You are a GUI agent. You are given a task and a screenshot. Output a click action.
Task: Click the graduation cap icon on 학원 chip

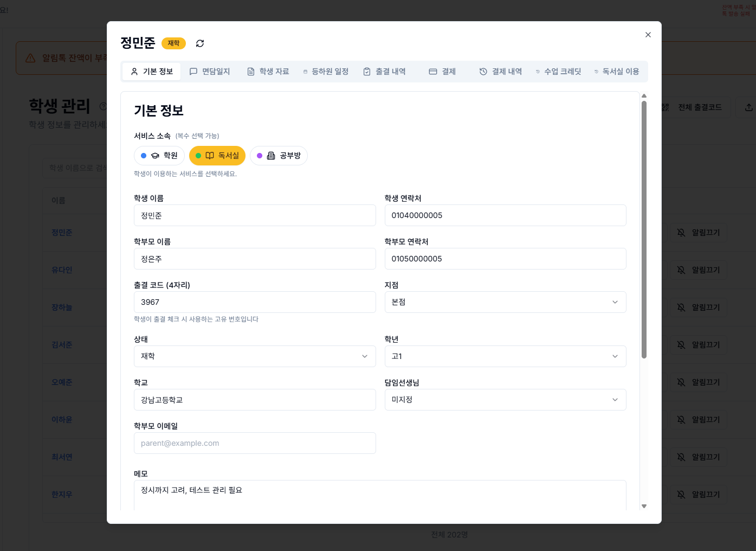coord(155,156)
